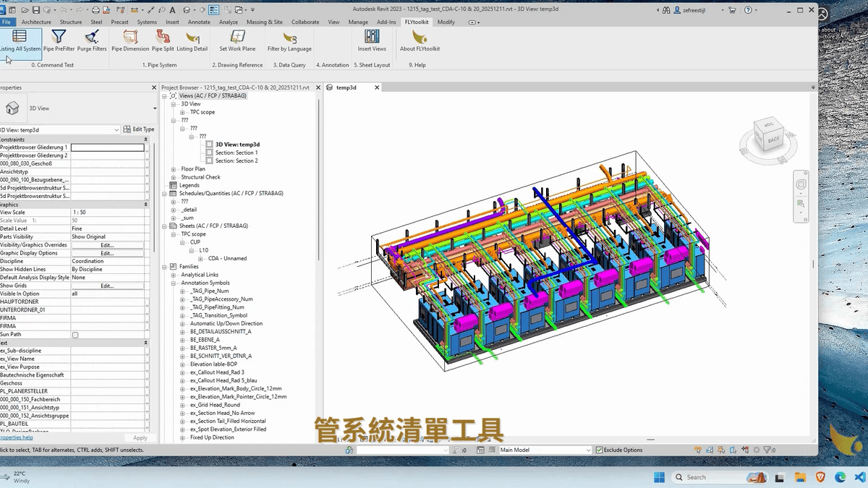Expand the _TAG_Pipe_Num family node
Image resolution: width=868 pixels, height=488 pixels.
[182, 291]
